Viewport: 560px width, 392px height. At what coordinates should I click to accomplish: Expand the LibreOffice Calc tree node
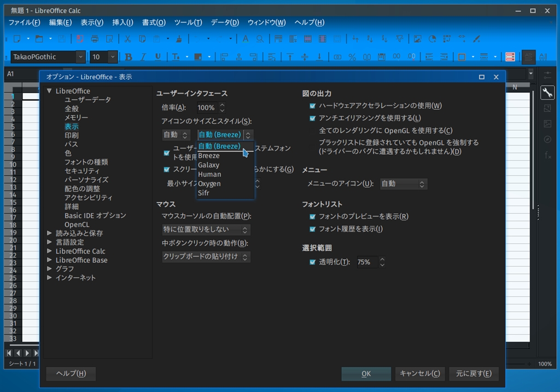[x=50, y=251]
